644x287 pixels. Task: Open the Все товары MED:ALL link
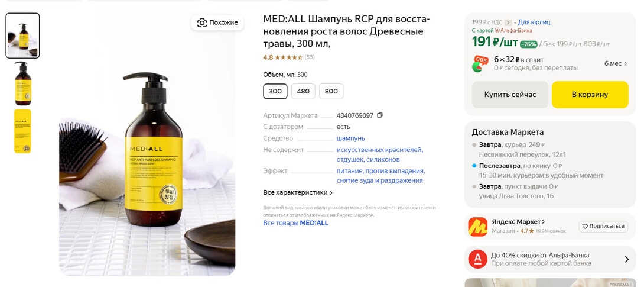point(295,223)
